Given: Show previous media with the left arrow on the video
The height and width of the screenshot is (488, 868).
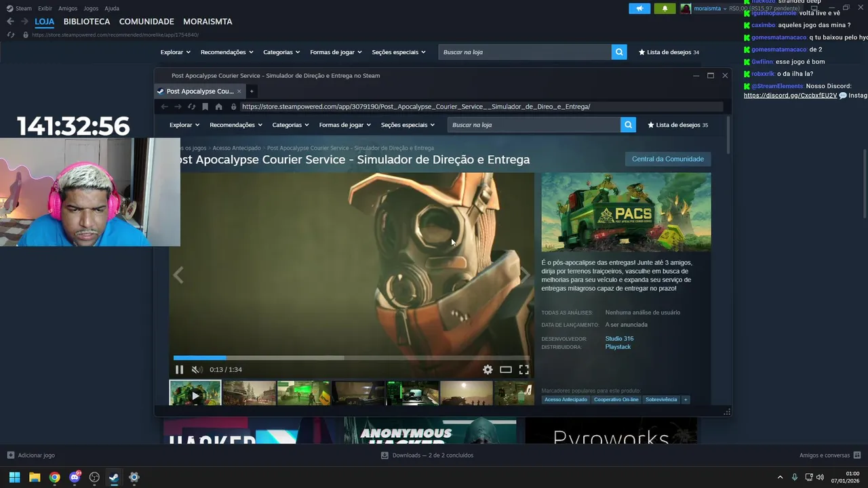Looking at the screenshot, I should pyautogui.click(x=179, y=274).
